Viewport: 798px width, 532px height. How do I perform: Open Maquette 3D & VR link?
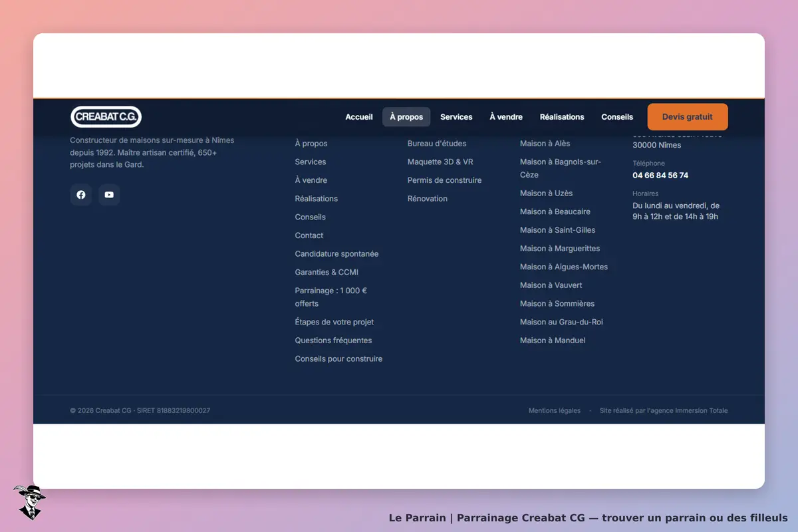pyautogui.click(x=440, y=162)
